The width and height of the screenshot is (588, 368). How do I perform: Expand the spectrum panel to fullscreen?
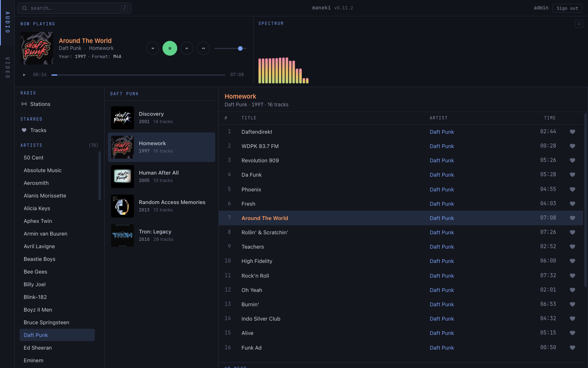pos(579,24)
